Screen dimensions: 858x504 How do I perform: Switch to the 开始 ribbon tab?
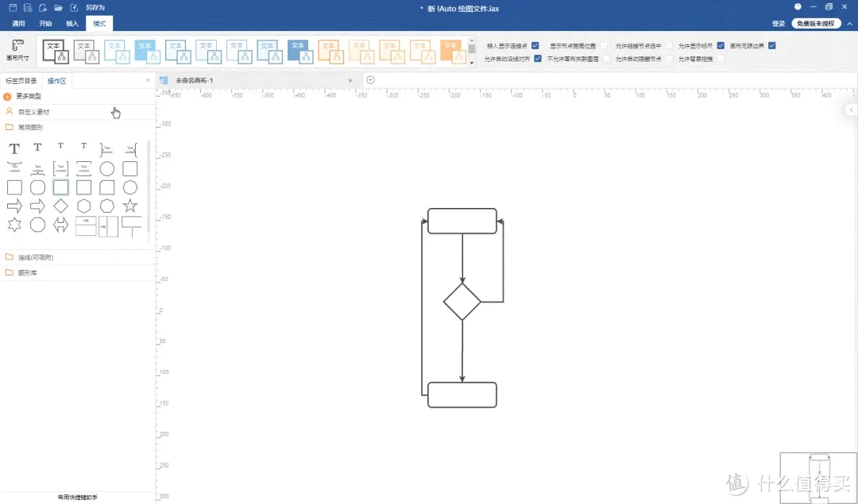click(45, 24)
